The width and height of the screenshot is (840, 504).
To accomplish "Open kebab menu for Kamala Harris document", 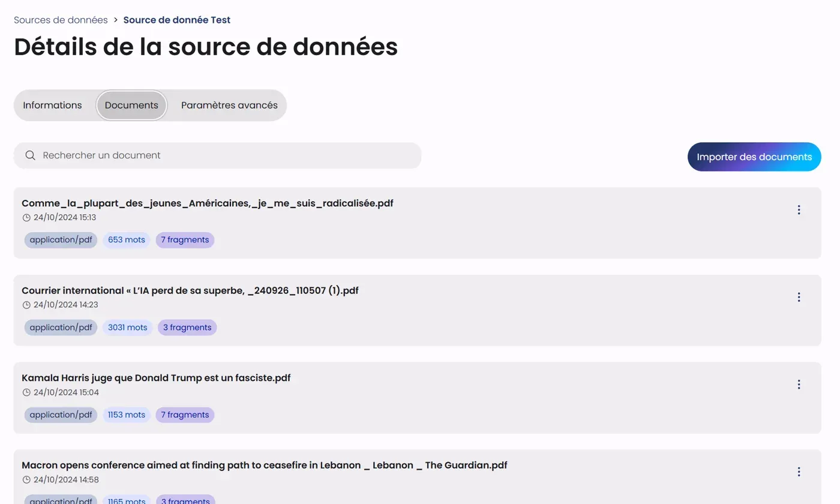I will pyautogui.click(x=799, y=385).
